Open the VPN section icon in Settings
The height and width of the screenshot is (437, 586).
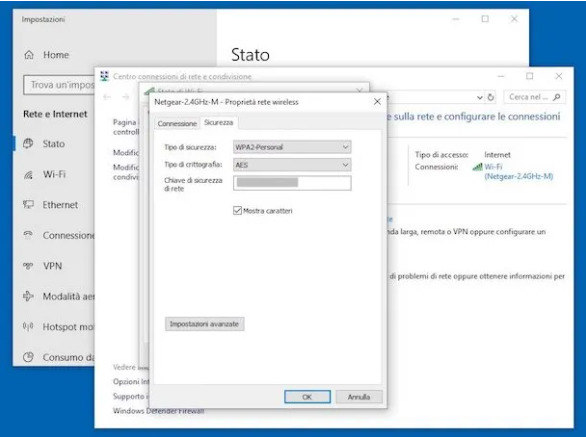coord(28,266)
